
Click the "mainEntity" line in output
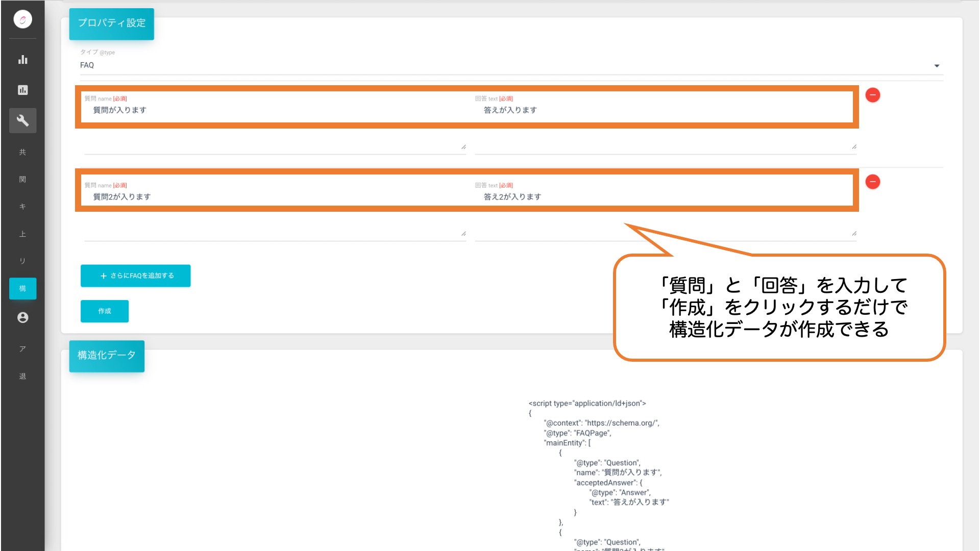pos(567,443)
